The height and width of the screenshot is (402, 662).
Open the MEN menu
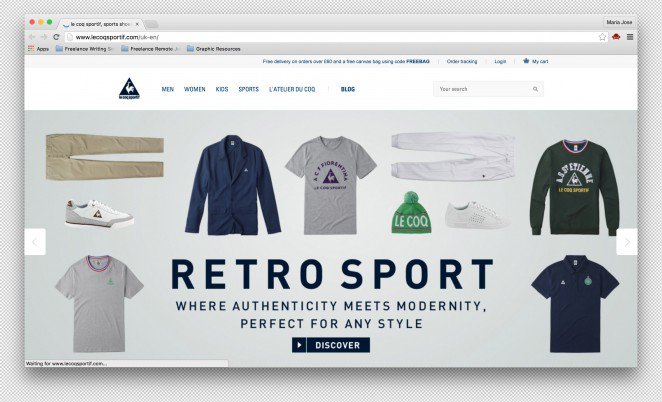click(168, 89)
